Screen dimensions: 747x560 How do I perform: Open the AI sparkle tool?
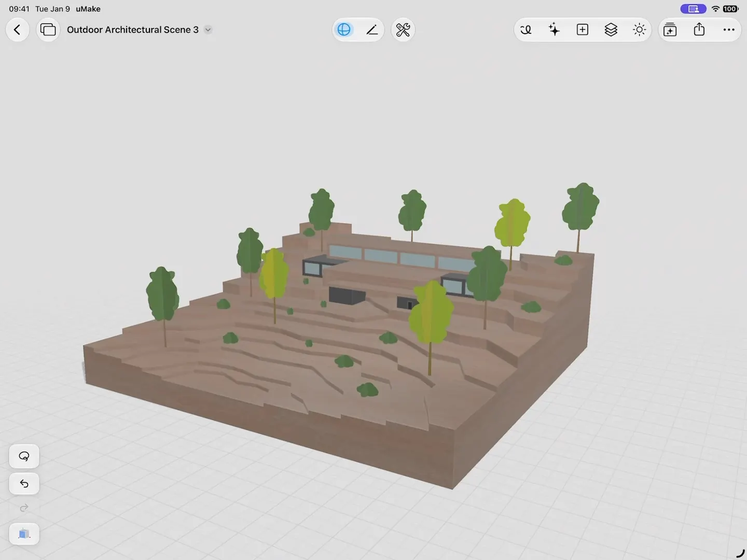pyautogui.click(x=554, y=30)
